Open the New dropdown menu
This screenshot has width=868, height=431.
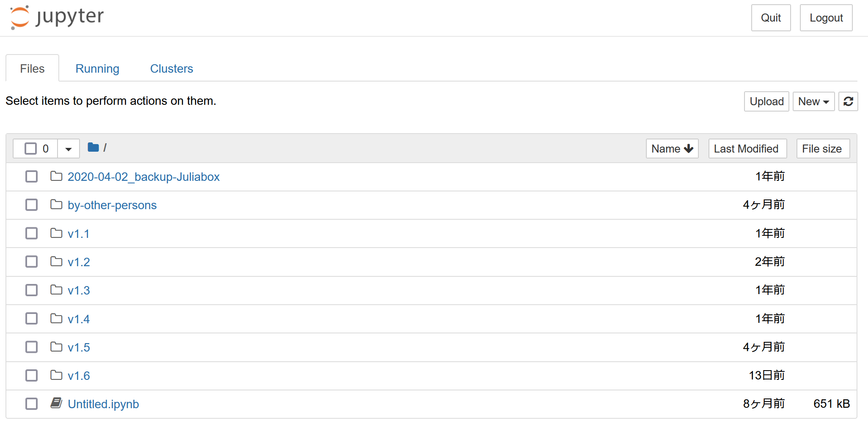813,101
